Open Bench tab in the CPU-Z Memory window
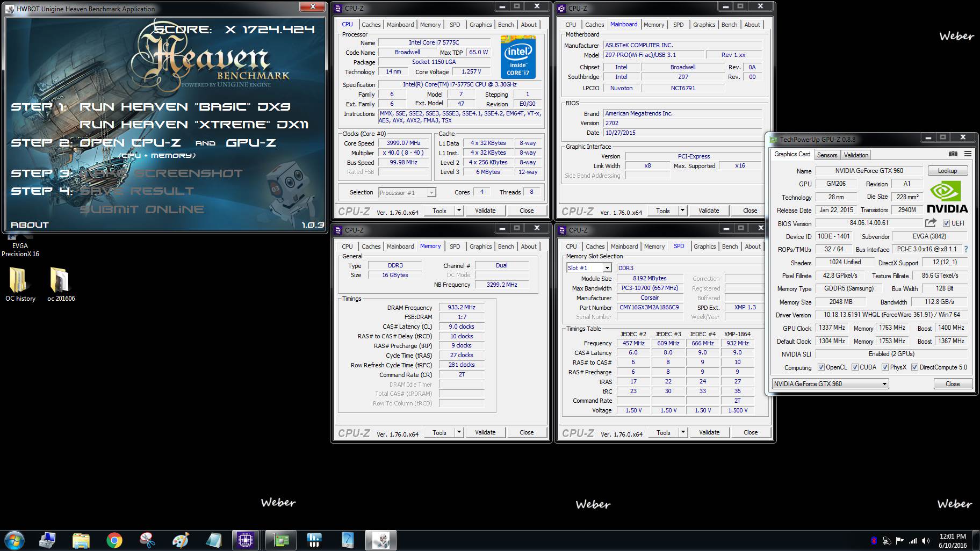This screenshot has width=980, height=551. click(x=506, y=247)
